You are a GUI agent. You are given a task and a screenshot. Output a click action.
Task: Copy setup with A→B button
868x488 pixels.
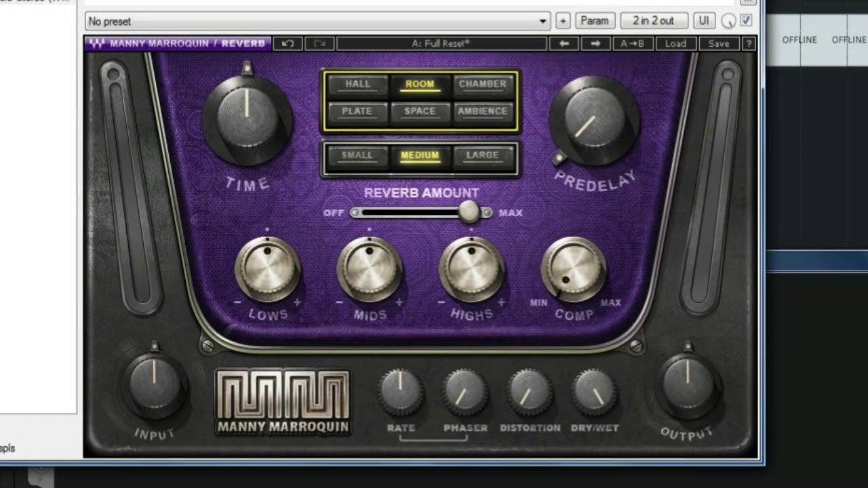[x=633, y=43]
